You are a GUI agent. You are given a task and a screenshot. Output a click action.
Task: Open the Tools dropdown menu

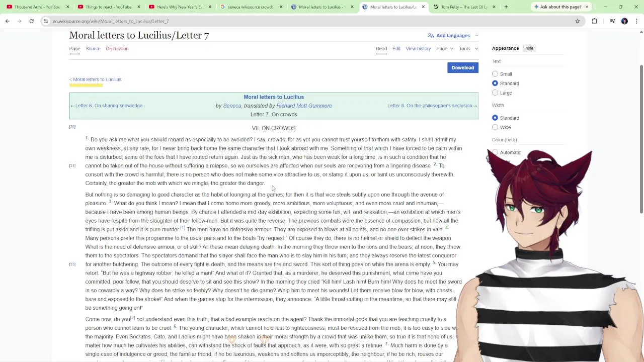coord(468,49)
